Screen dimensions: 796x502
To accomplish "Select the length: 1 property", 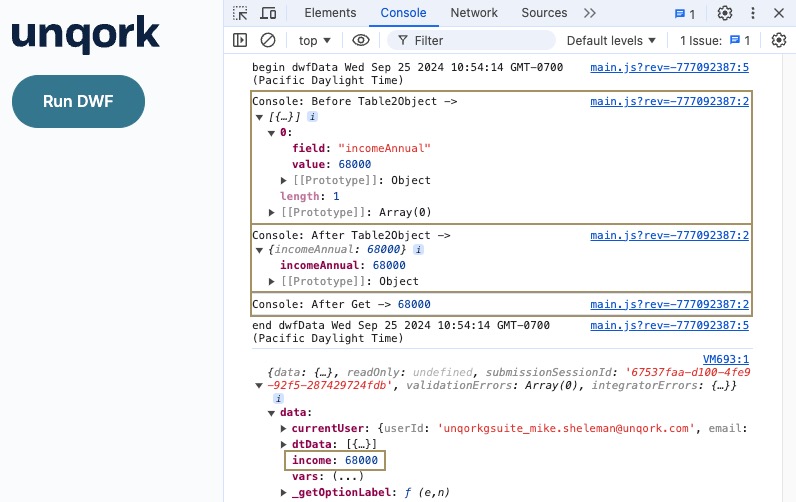I will click(310, 196).
